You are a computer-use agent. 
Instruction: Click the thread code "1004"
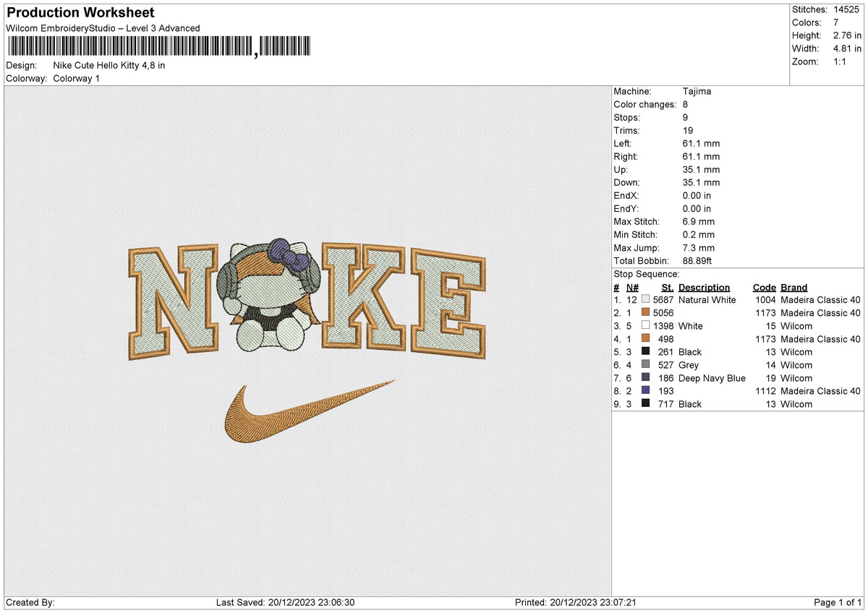766,300
